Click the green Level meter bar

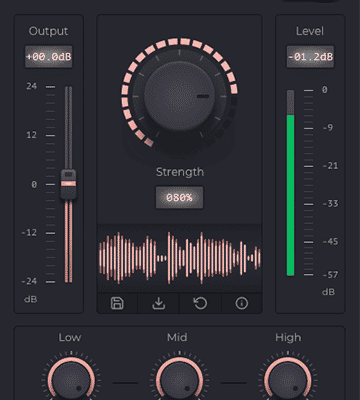(x=291, y=195)
